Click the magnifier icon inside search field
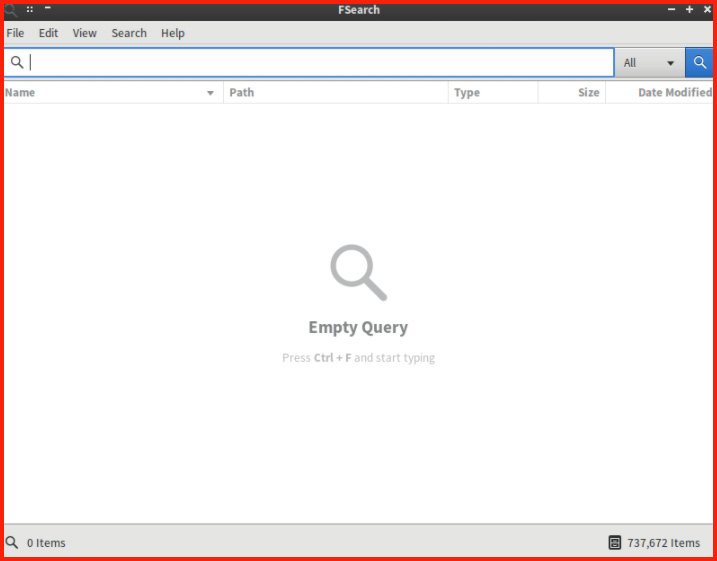Screen dimensions: 717x561 (x=17, y=63)
